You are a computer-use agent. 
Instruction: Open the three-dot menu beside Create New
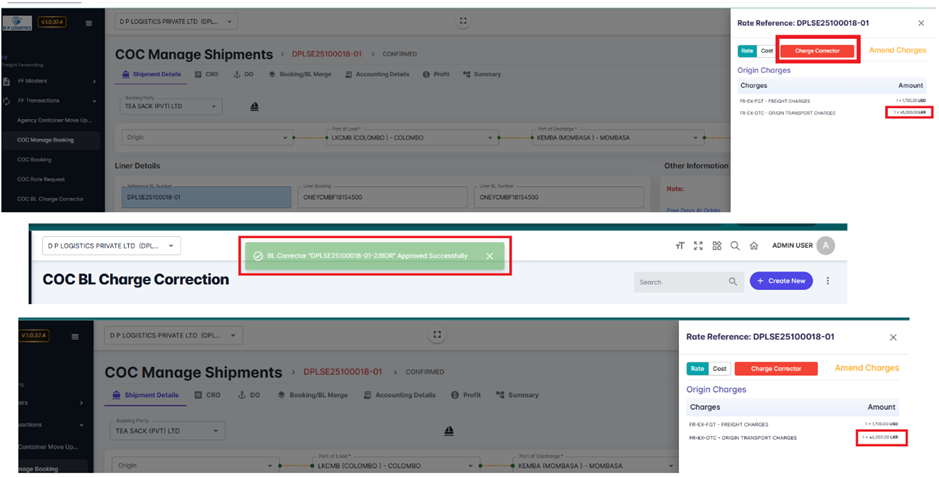coord(828,281)
